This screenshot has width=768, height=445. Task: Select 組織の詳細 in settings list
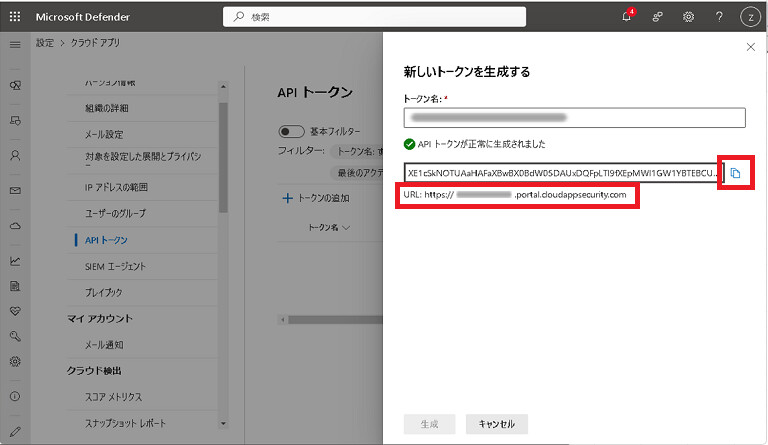click(x=106, y=108)
